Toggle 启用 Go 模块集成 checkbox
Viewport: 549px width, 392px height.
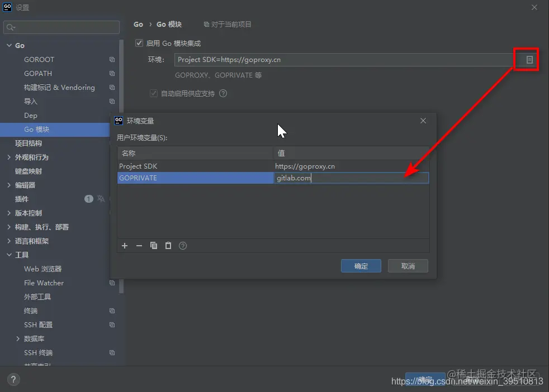point(139,43)
